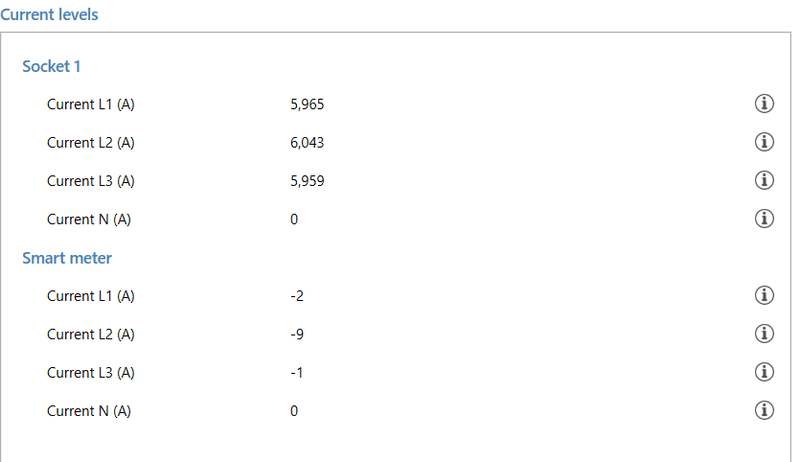
Task: Click info icon for Socket 1 Current L1
Action: (x=764, y=104)
